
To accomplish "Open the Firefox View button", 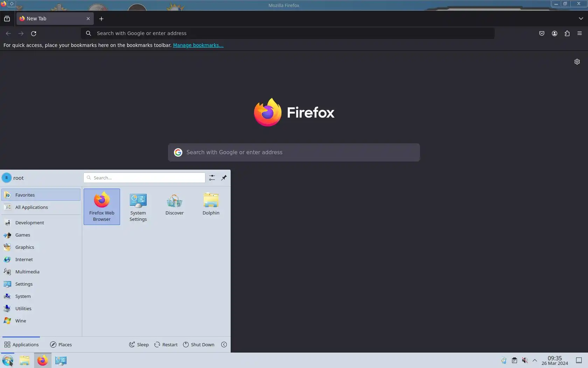I will coord(7,19).
